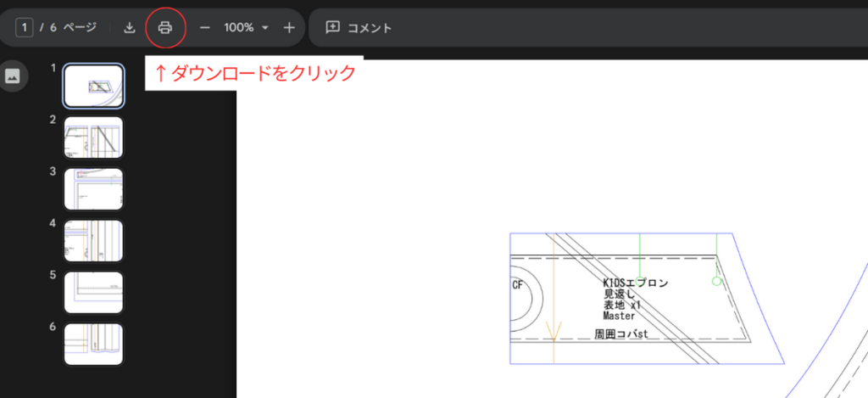
Task: Click the red ダウンロードをクリック annotation text
Action: point(254,73)
